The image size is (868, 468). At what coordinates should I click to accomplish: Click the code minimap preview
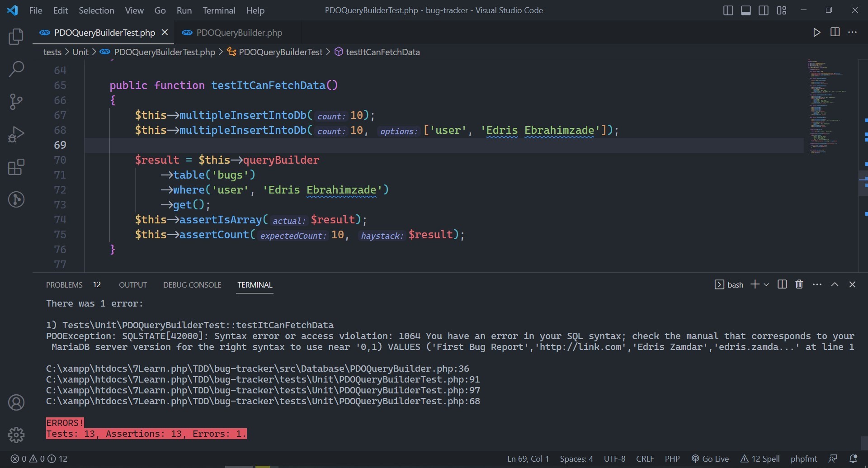pos(826,107)
